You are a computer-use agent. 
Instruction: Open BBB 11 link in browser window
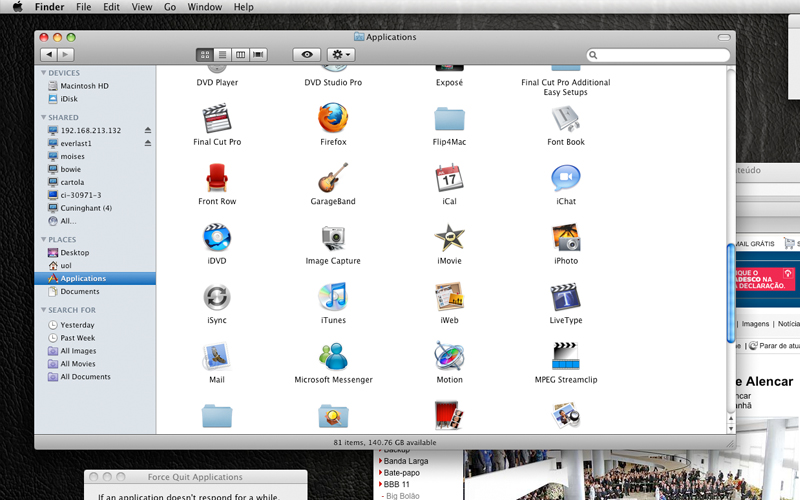(396, 485)
